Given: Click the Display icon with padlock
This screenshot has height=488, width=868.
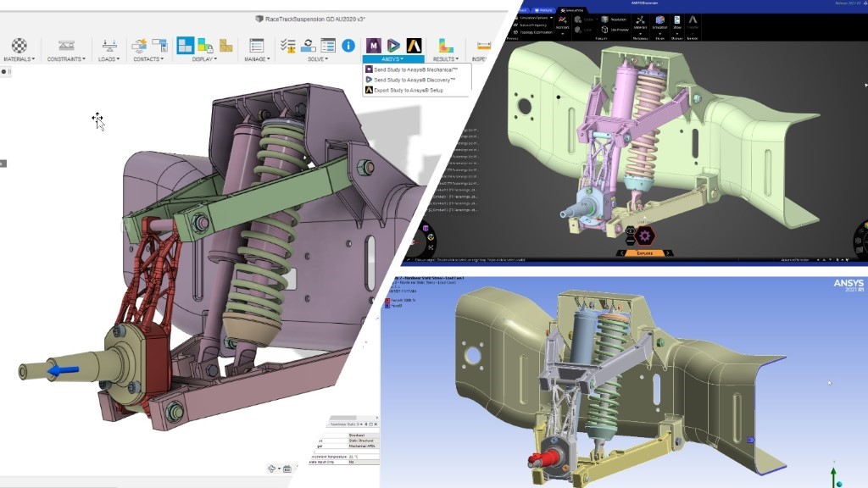Looking at the screenshot, I should [x=205, y=46].
